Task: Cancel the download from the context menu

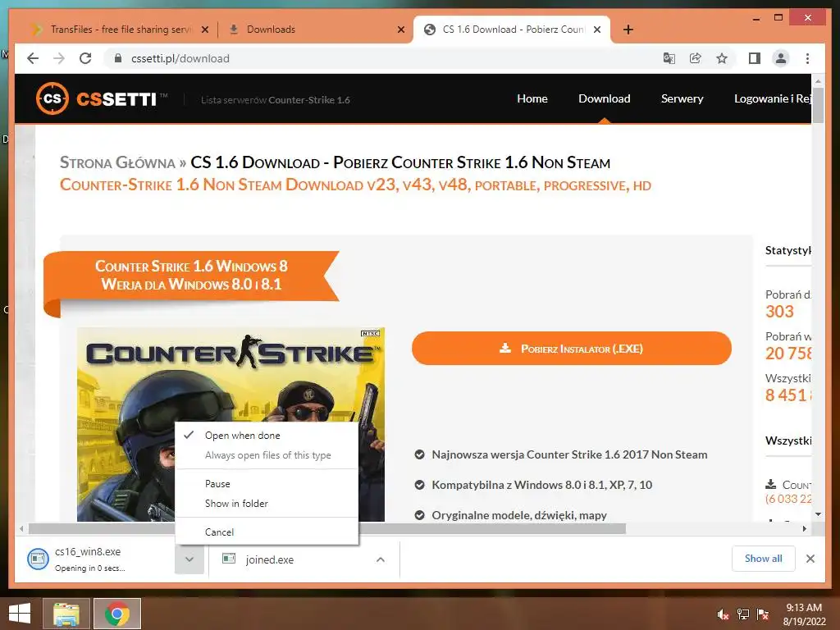Action: (x=267, y=532)
